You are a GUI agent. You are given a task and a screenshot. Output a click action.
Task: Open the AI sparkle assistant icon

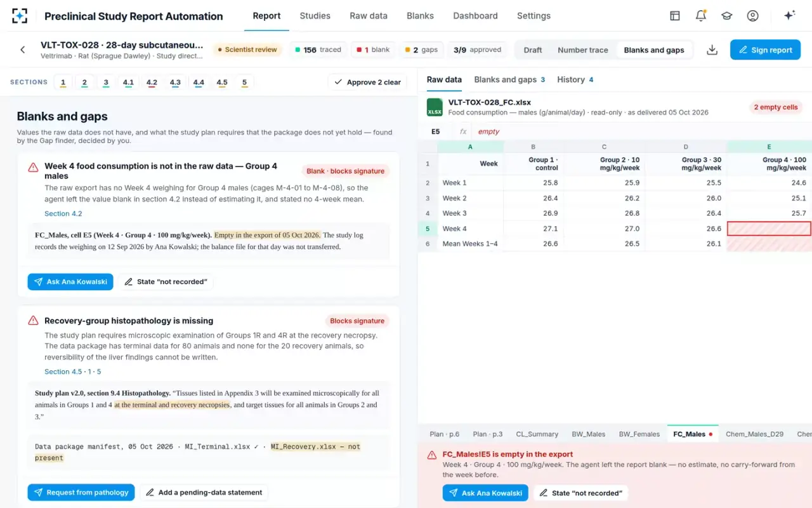pos(790,16)
